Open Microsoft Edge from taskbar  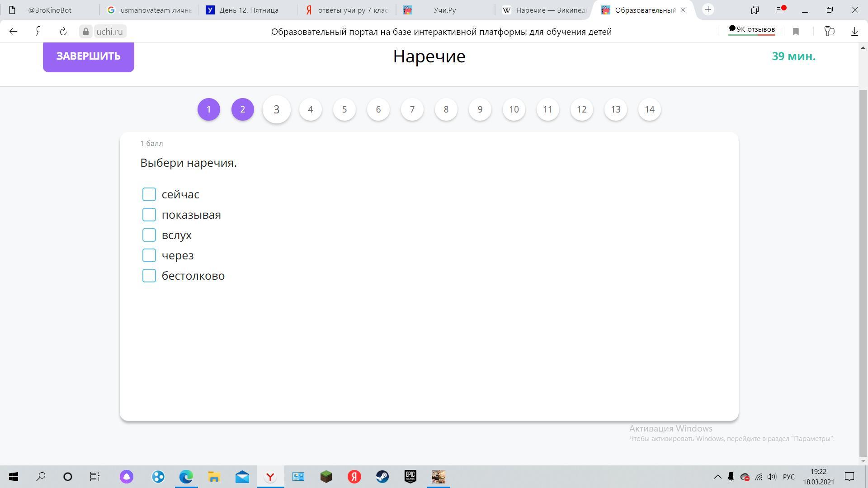tap(186, 477)
